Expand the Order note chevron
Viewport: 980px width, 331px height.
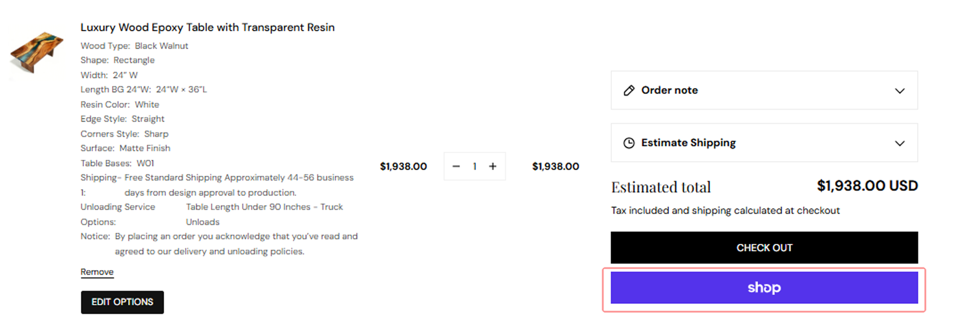pyautogui.click(x=900, y=91)
